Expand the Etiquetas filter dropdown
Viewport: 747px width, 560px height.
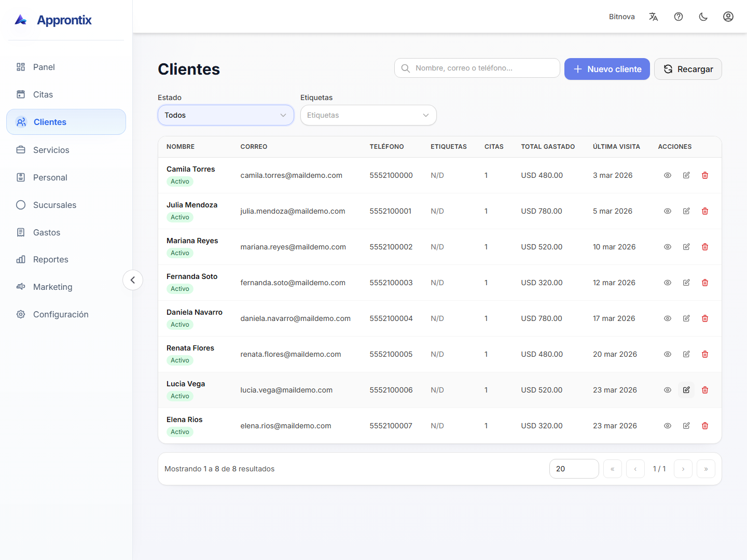[x=368, y=115]
